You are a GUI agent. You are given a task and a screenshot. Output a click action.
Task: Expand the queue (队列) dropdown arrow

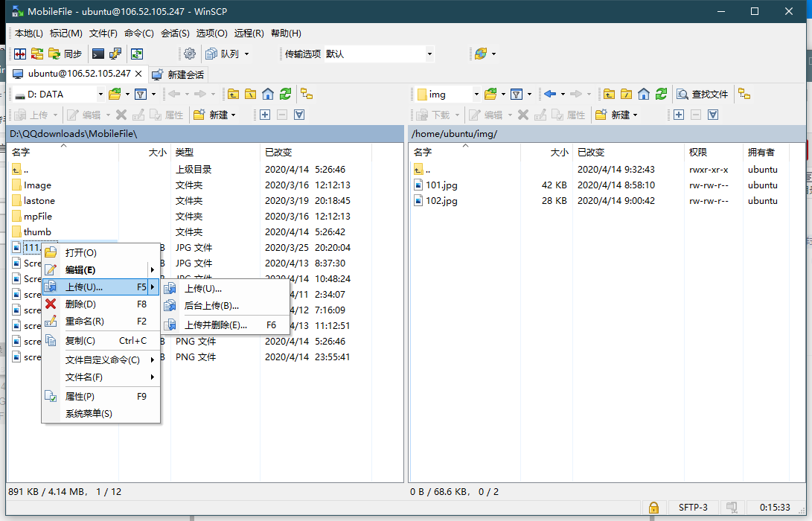246,54
